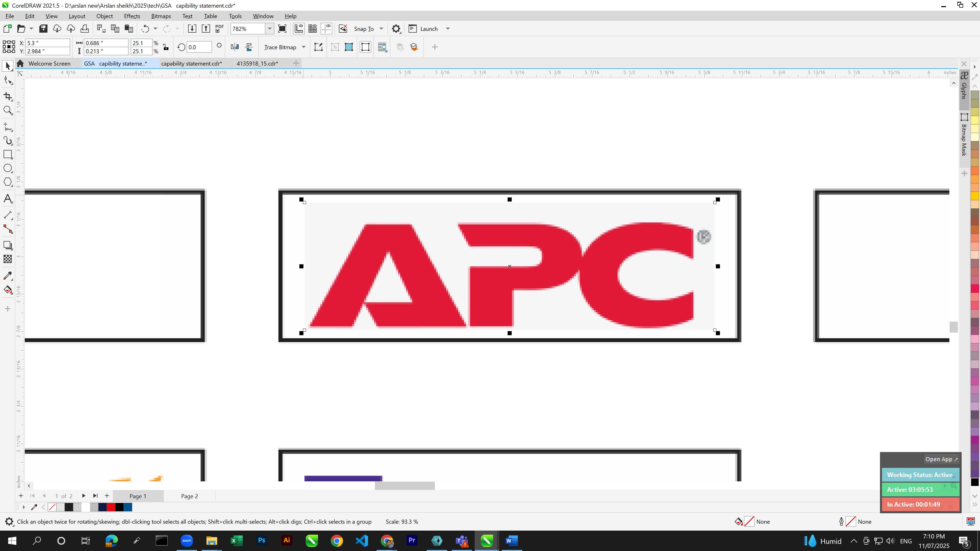The width and height of the screenshot is (980, 551).
Task: Click the Copy icon in toolbar
Action: click(115, 29)
